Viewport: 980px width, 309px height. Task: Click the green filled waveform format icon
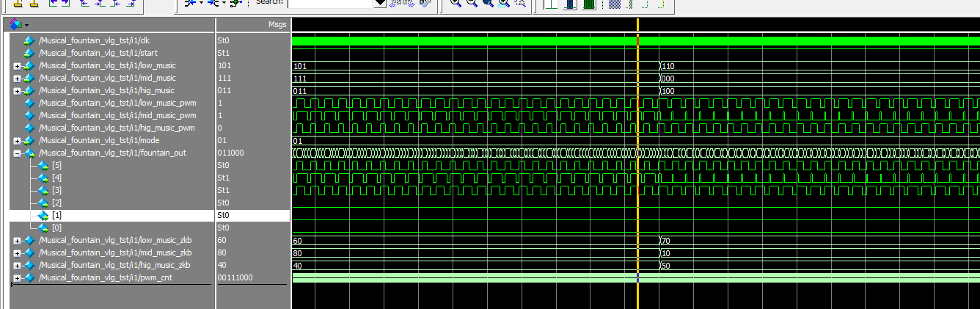pyautogui.click(x=589, y=4)
